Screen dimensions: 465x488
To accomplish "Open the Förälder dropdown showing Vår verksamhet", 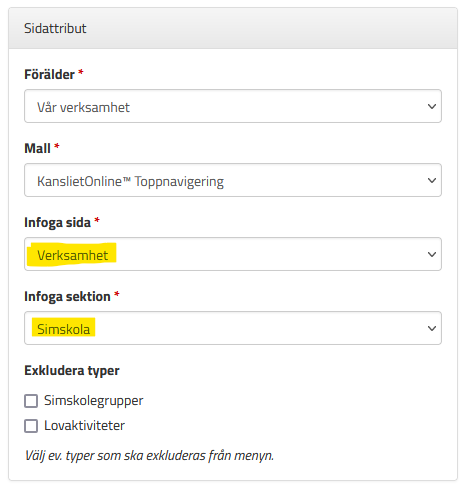I will click(233, 106).
